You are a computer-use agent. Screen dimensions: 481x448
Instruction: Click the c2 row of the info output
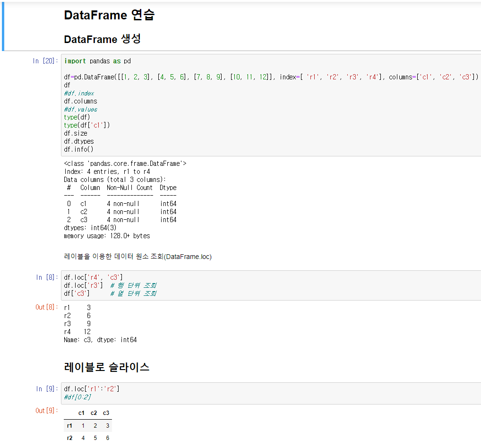(x=121, y=212)
